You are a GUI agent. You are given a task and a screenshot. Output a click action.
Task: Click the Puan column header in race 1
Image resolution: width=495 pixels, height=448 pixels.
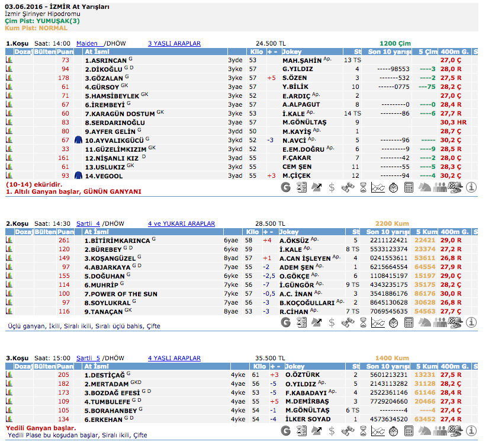pos(65,52)
